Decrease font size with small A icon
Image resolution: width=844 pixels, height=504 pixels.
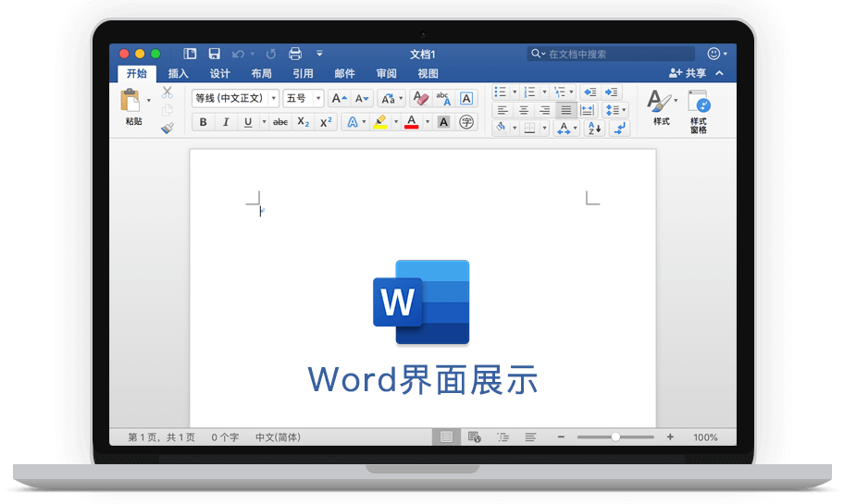tap(362, 98)
